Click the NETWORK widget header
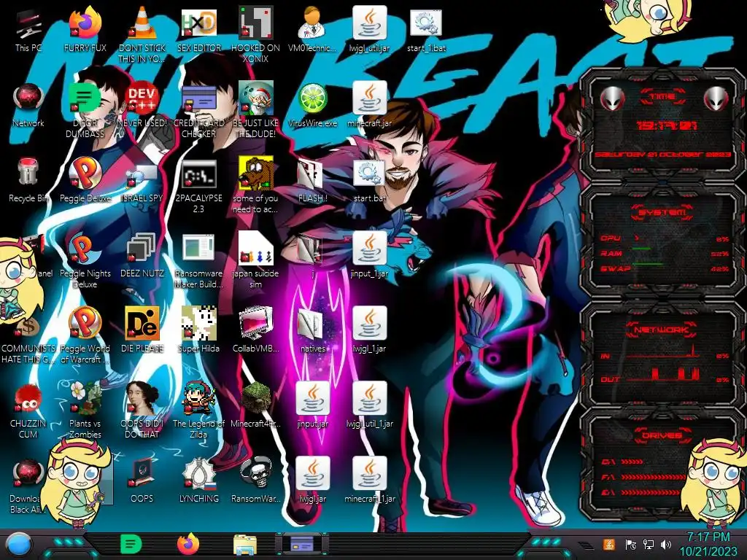747x560 pixels. (x=661, y=330)
